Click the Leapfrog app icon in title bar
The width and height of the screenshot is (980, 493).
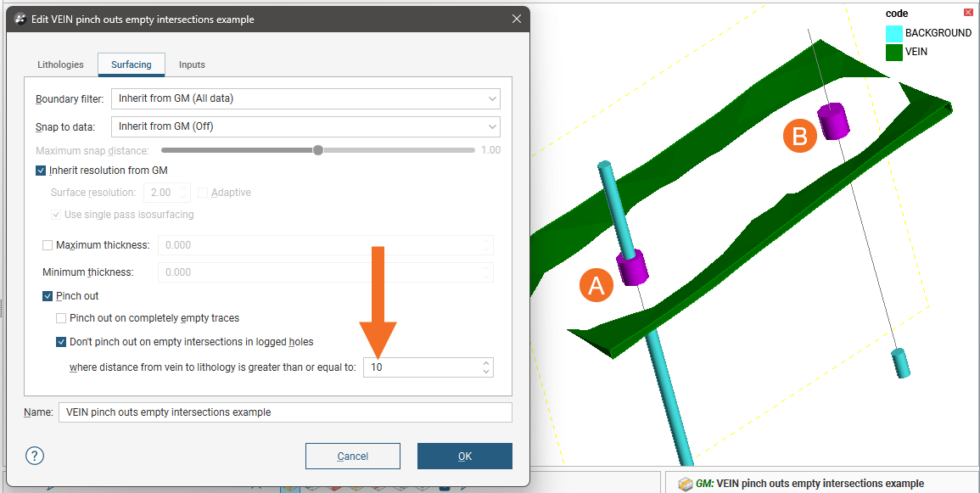tap(20, 19)
